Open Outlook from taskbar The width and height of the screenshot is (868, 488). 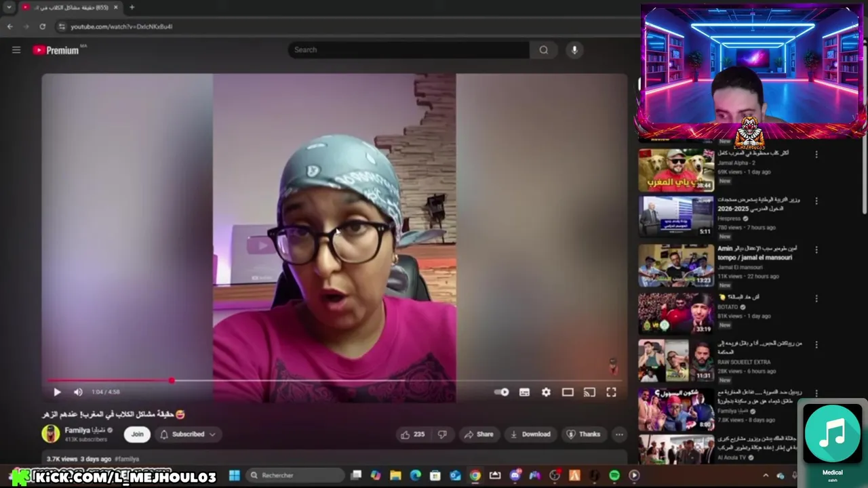coord(455,475)
